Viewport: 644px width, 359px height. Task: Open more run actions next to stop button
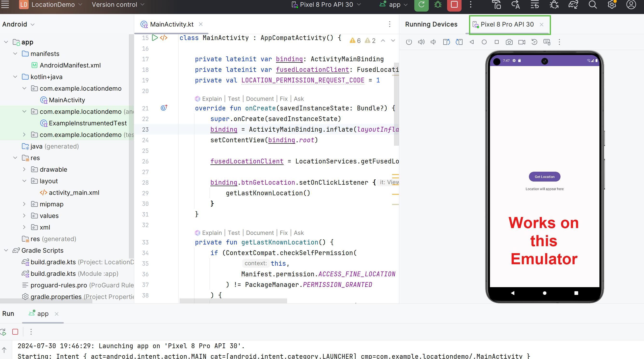tap(470, 5)
